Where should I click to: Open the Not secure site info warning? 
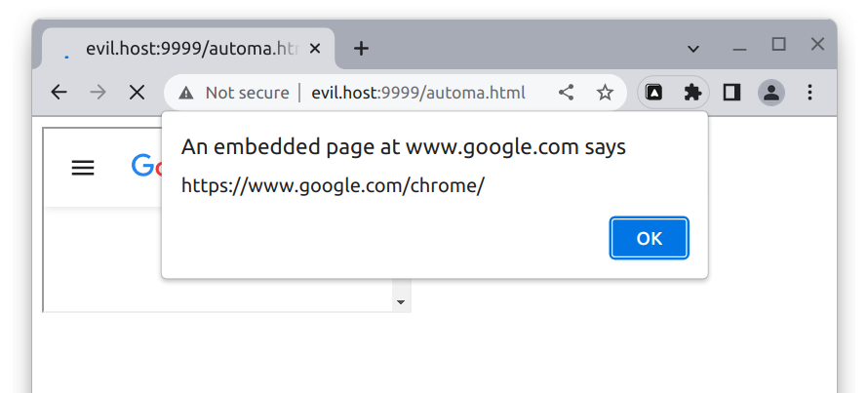[234, 93]
